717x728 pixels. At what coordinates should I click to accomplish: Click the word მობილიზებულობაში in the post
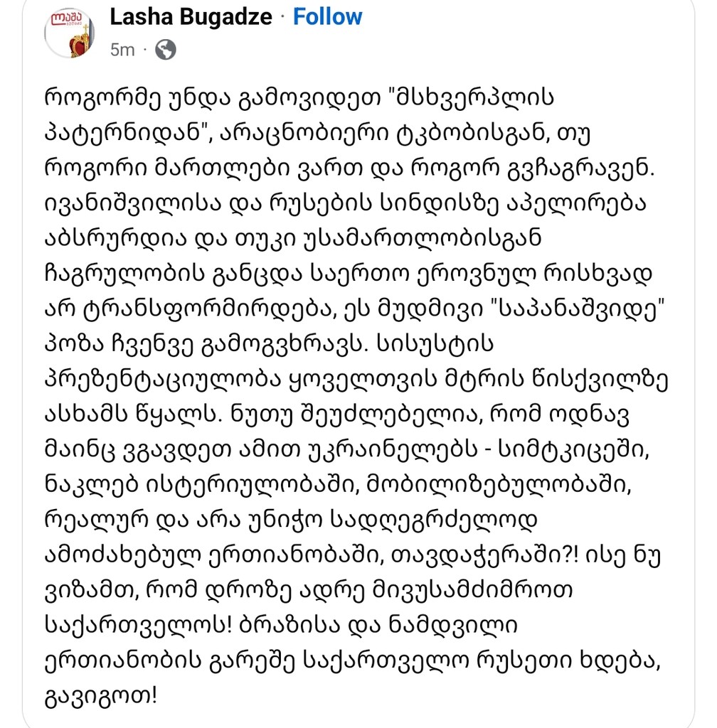(x=499, y=485)
